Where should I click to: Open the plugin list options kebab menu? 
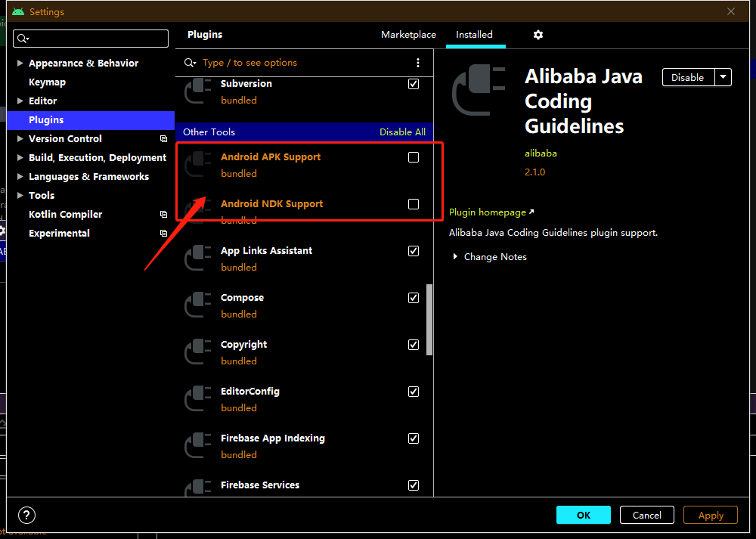pos(418,63)
